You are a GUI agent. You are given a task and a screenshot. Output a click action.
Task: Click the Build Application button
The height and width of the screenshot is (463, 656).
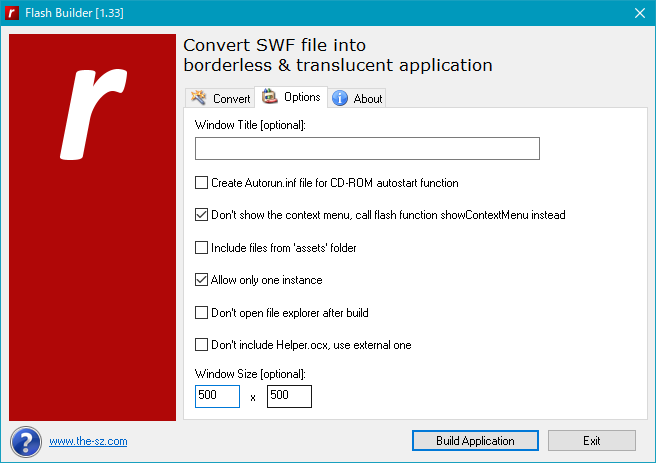click(x=475, y=440)
